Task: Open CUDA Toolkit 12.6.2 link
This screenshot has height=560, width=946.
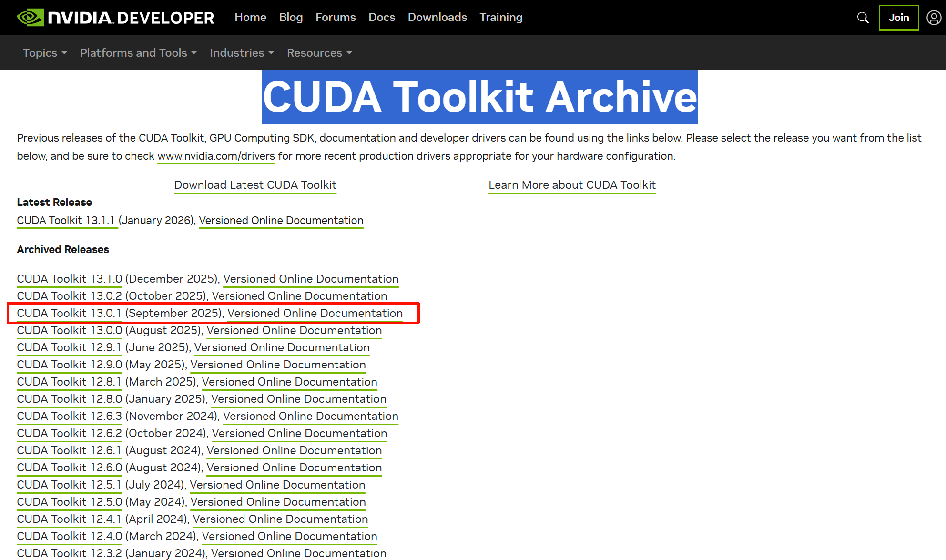Action: pyautogui.click(x=70, y=434)
